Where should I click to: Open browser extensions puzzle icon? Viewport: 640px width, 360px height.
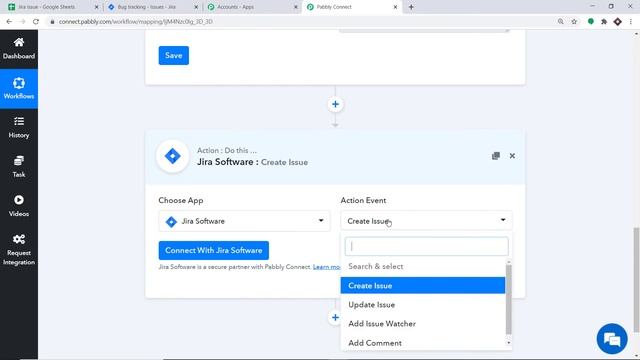click(604, 22)
